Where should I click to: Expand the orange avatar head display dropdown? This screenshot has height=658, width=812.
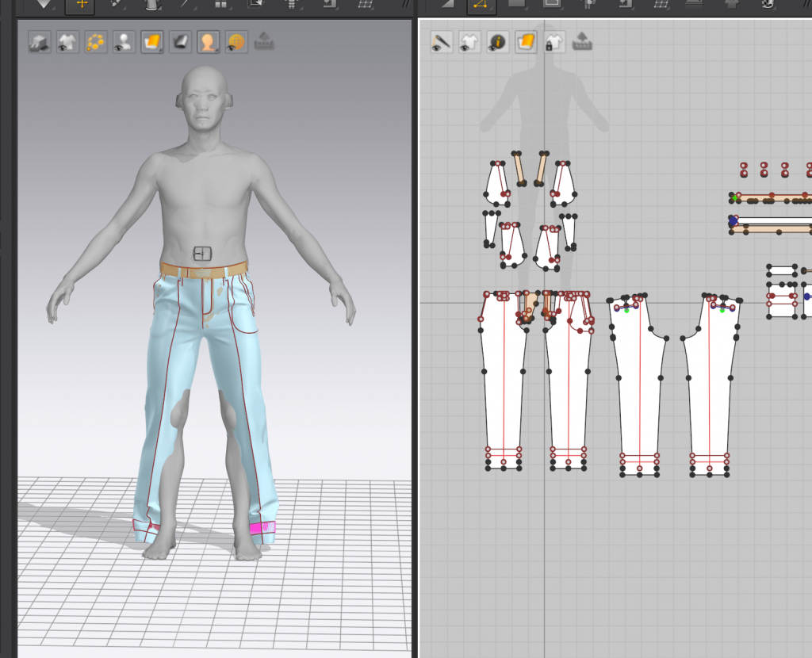pyautogui.click(x=209, y=42)
